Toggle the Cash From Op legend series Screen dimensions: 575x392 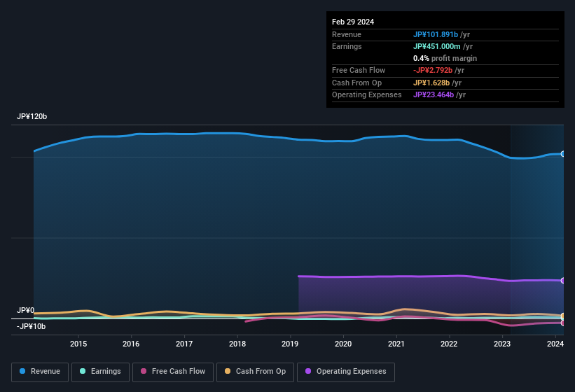coord(255,372)
